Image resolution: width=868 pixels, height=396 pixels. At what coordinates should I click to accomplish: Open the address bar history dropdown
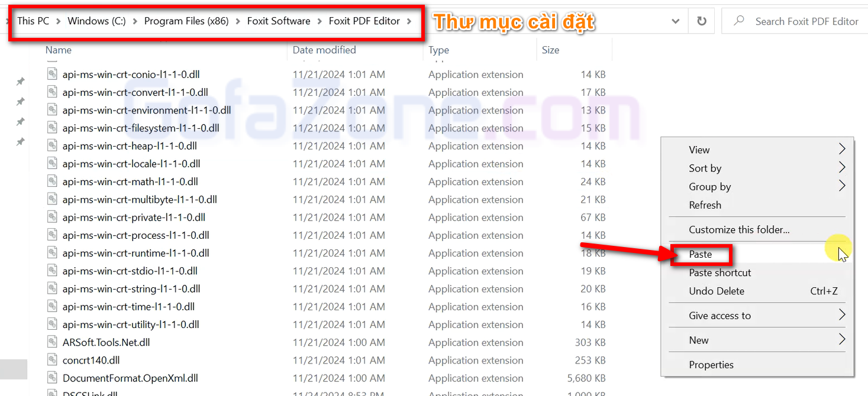pyautogui.click(x=676, y=21)
